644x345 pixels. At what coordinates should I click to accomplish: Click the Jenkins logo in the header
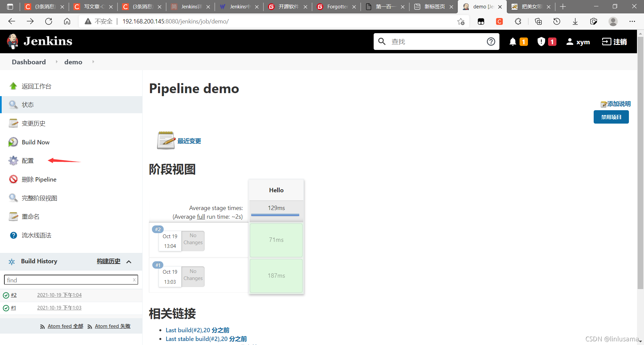(40, 41)
